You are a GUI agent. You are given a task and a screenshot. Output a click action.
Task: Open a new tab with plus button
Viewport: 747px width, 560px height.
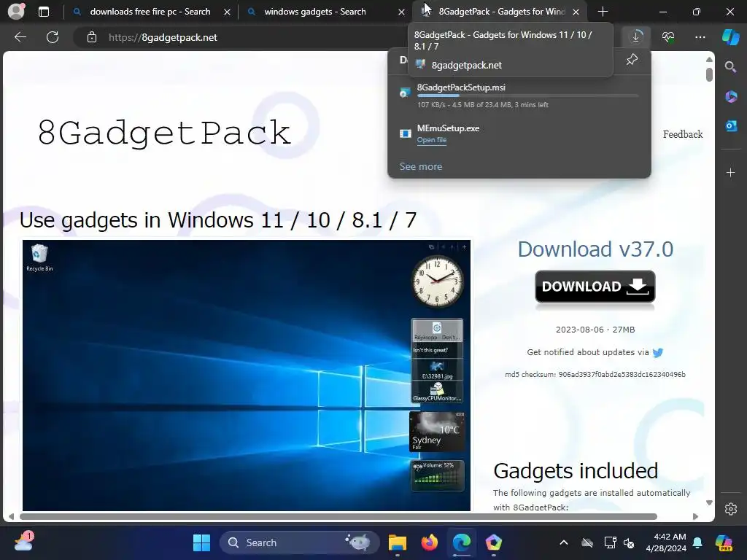click(x=603, y=12)
